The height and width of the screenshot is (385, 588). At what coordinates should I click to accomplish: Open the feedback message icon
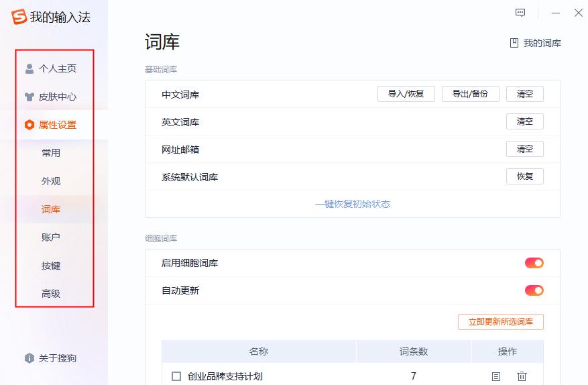[520, 13]
